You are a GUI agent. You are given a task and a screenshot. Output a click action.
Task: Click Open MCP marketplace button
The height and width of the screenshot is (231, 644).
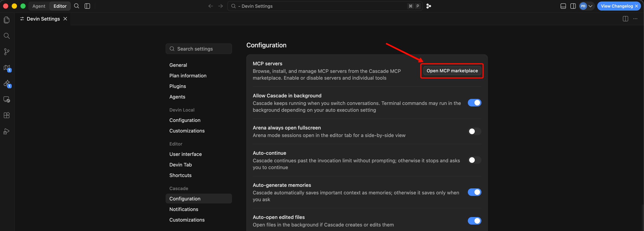pos(452,71)
